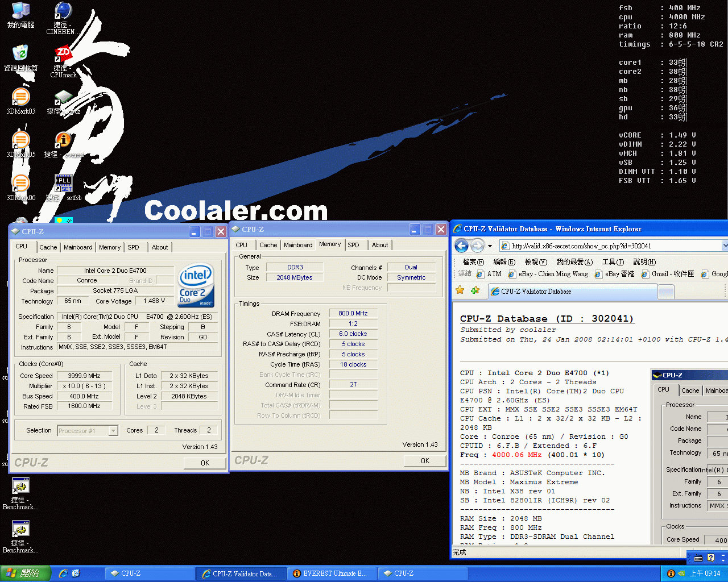Open the Gmail favorites bar link
Screen dimensions: 728x582
[668, 274]
